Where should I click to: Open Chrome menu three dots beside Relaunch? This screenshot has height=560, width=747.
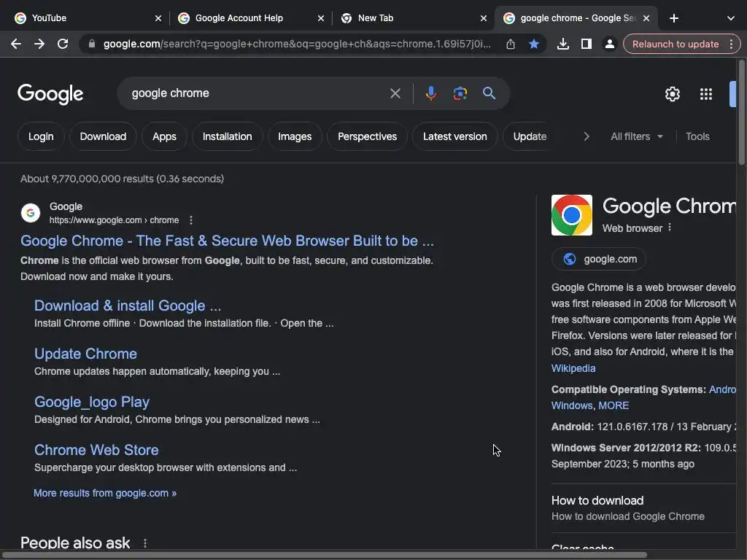731,44
